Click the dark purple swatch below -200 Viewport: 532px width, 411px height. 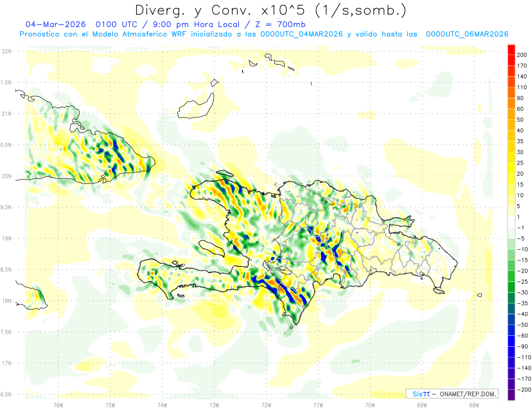point(512,395)
